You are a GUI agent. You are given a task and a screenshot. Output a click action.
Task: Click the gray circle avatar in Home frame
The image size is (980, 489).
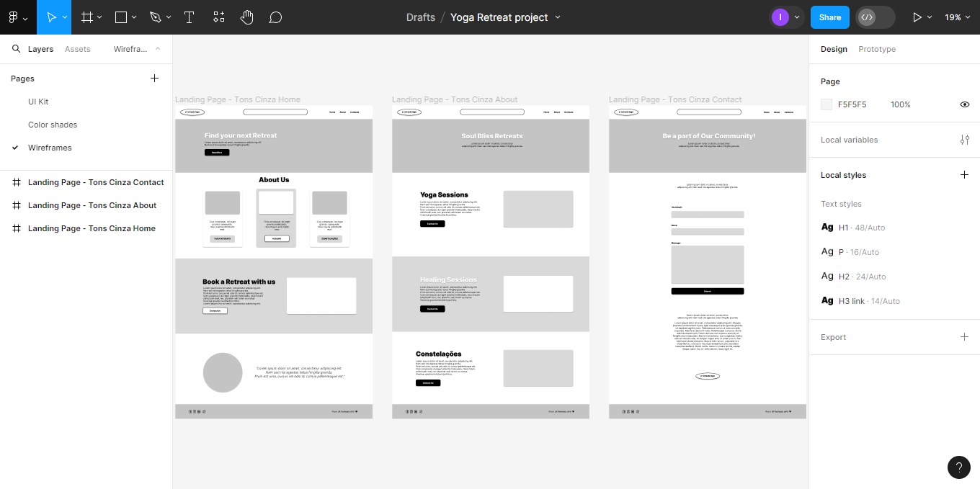pos(223,372)
